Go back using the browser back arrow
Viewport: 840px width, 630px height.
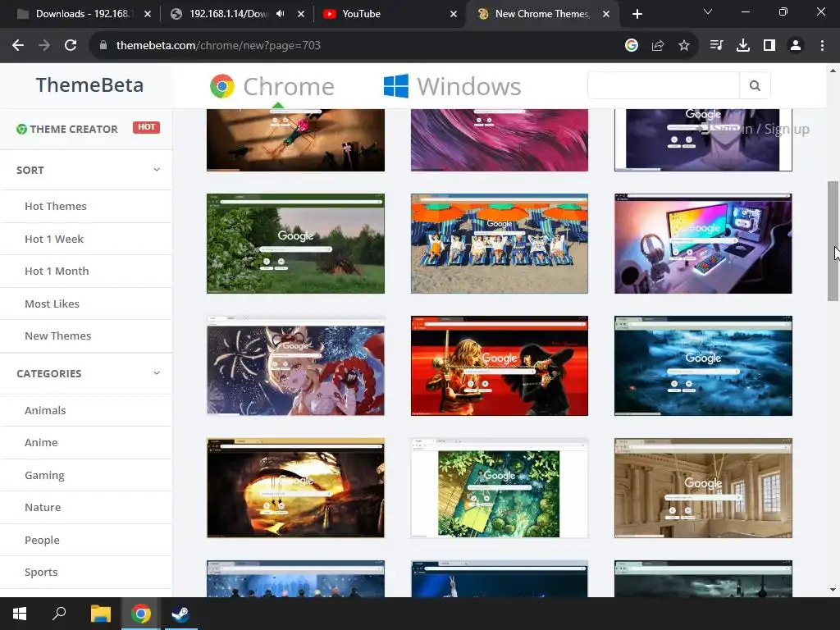(x=18, y=46)
